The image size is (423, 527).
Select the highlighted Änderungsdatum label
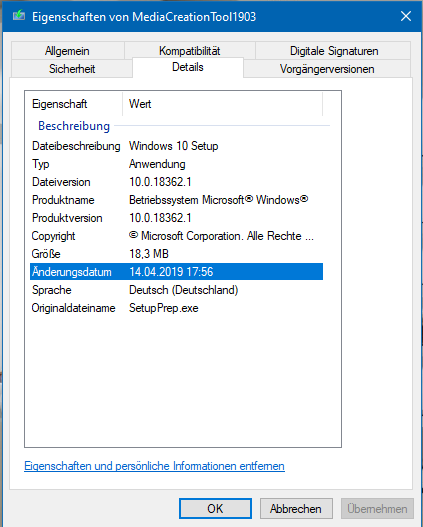pos(72,272)
